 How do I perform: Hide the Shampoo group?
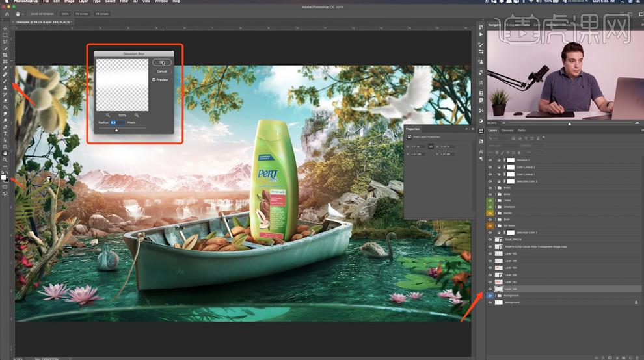[x=490, y=207]
